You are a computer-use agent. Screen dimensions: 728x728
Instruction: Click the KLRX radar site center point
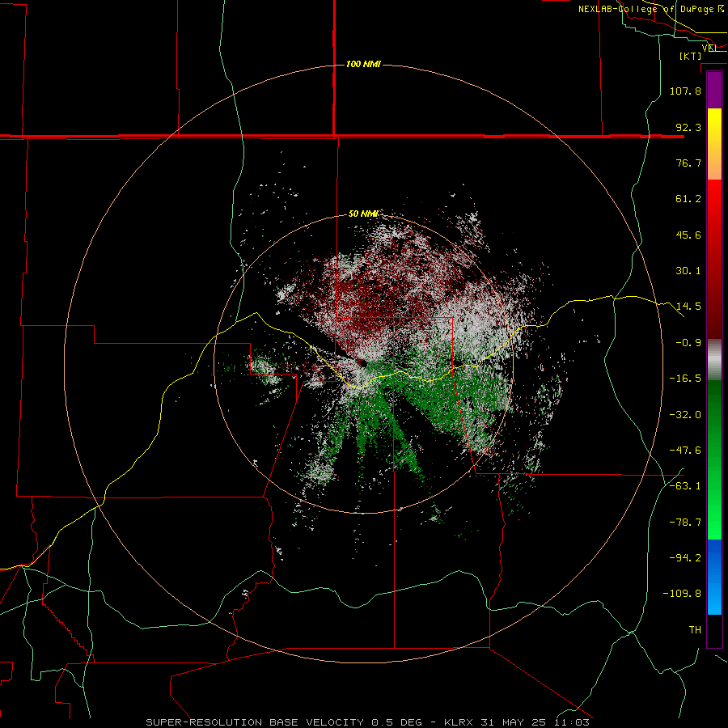click(363, 364)
